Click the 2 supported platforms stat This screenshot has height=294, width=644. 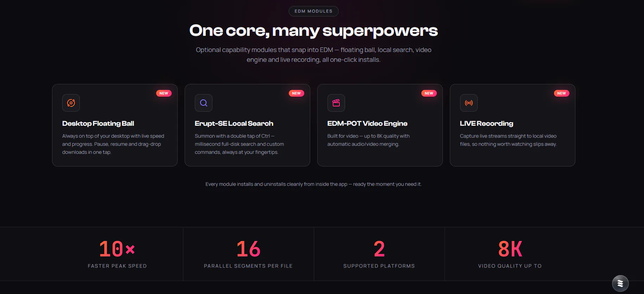379,254
